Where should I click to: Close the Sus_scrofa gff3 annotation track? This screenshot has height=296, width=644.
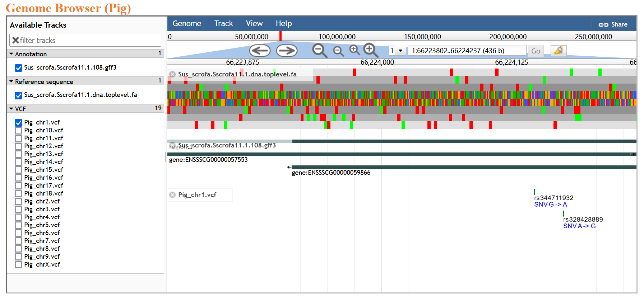pyautogui.click(x=172, y=145)
